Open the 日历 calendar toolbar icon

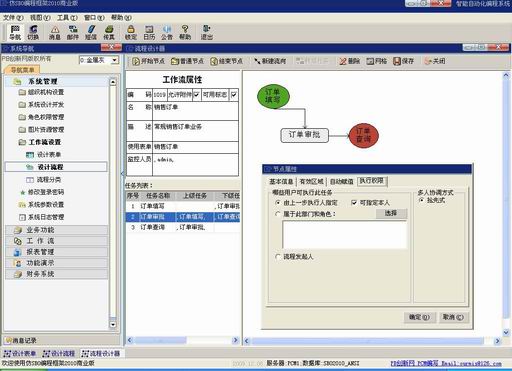click(x=149, y=32)
